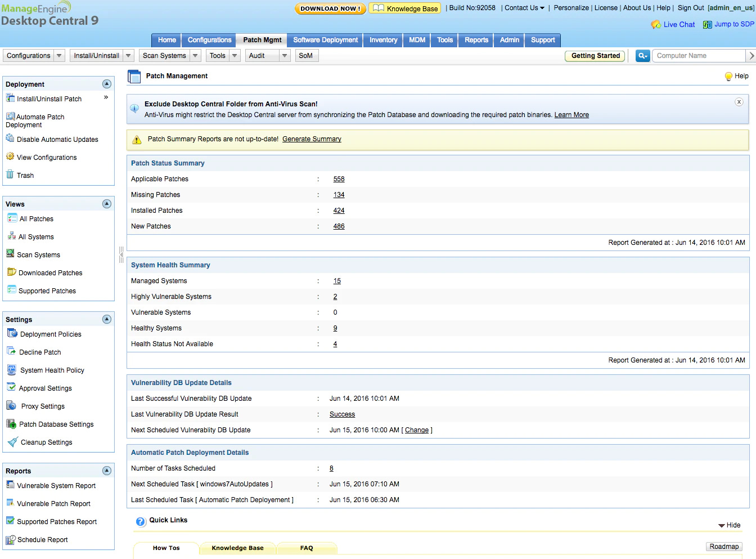The image size is (756, 559).
Task: Switch to the Knowledge Base quick links tab
Action: click(x=237, y=547)
